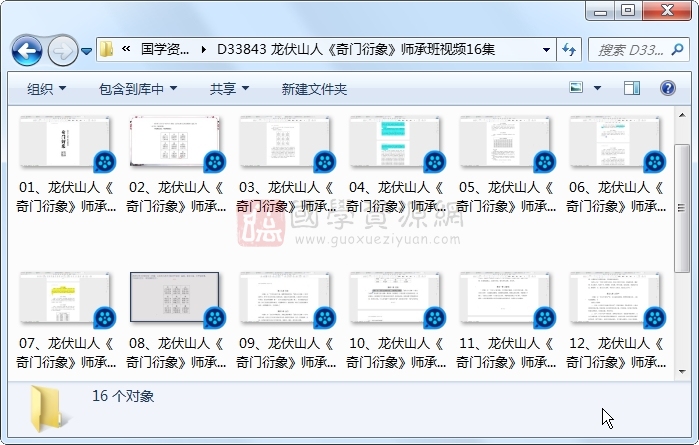
Task: Open the 包含到库中 menu
Action: (x=138, y=89)
